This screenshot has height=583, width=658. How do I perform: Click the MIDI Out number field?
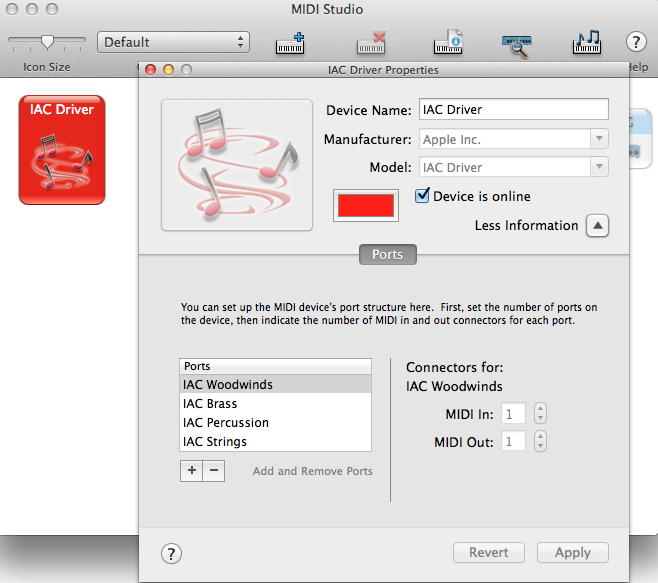pos(513,441)
